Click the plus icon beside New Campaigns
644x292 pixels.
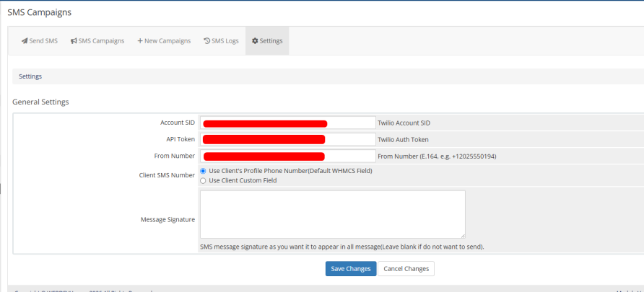coord(140,41)
